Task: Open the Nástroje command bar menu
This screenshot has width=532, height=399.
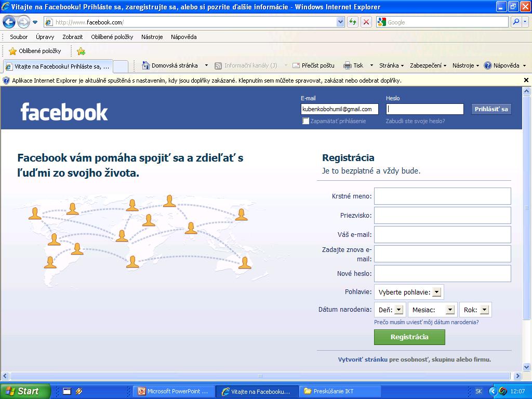Action: click(465, 65)
